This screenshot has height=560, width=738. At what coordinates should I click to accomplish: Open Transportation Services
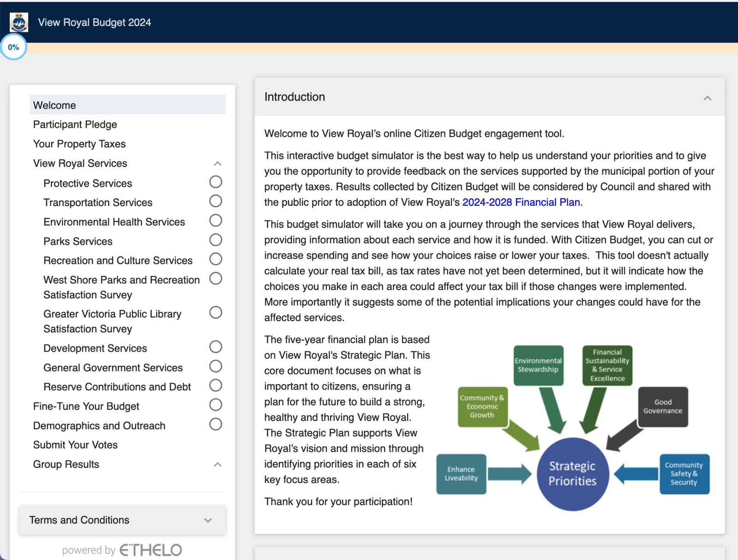click(x=98, y=203)
